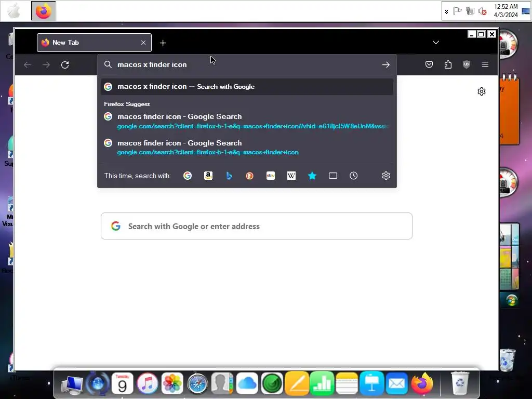Search open tabs via tab icon
Screen dimensions: 532x399
click(x=333, y=176)
